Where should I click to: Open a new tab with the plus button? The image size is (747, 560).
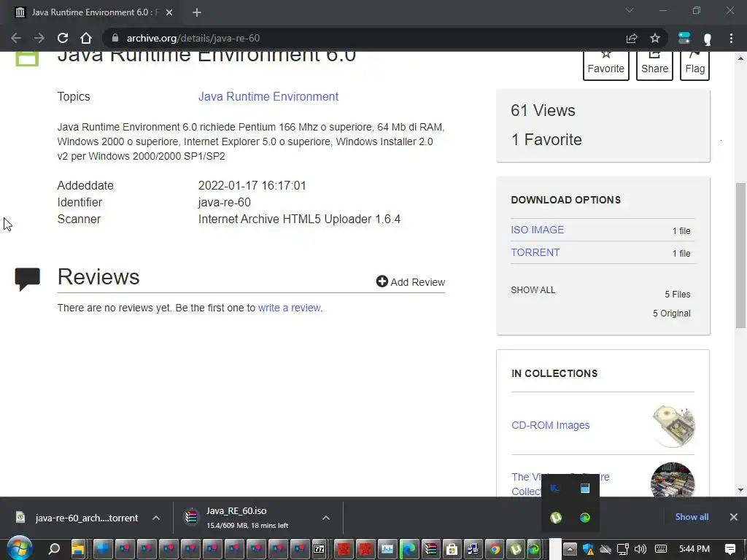[197, 12]
